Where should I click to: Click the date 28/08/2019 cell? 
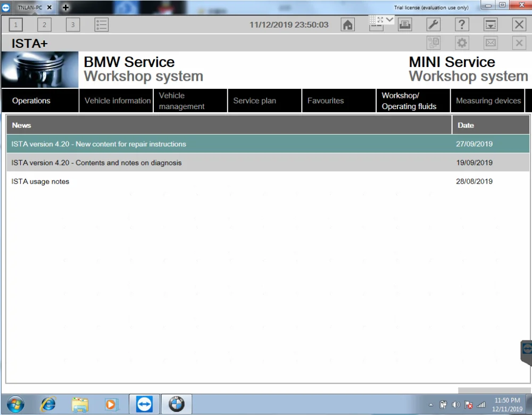coord(474,181)
